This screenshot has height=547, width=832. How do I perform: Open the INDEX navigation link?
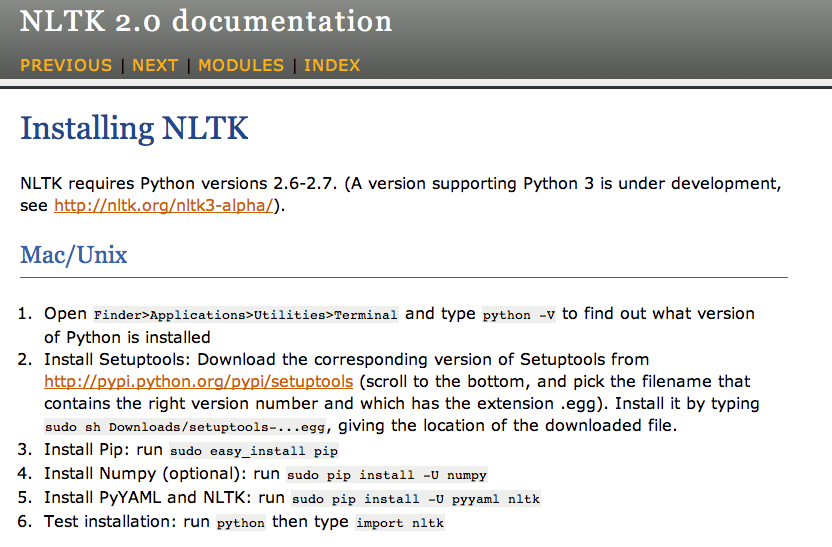(332, 65)
